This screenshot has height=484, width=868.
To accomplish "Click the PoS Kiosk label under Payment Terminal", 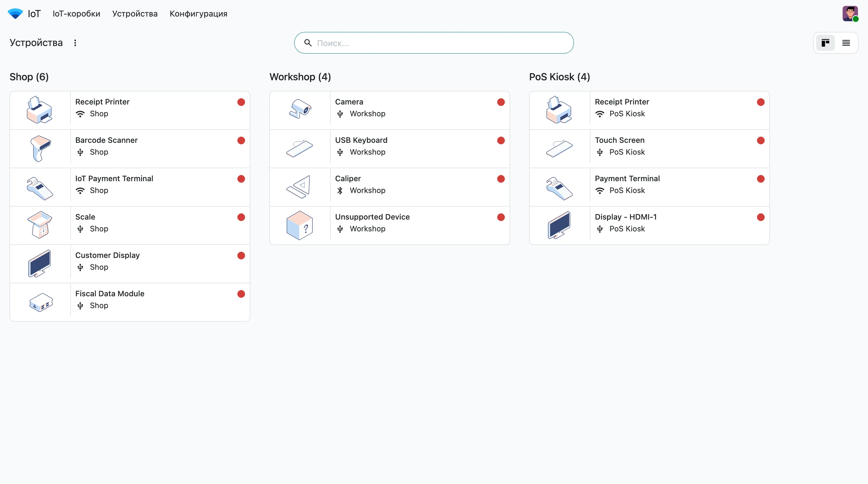I will pyautogui.click(x=627, y=190).
